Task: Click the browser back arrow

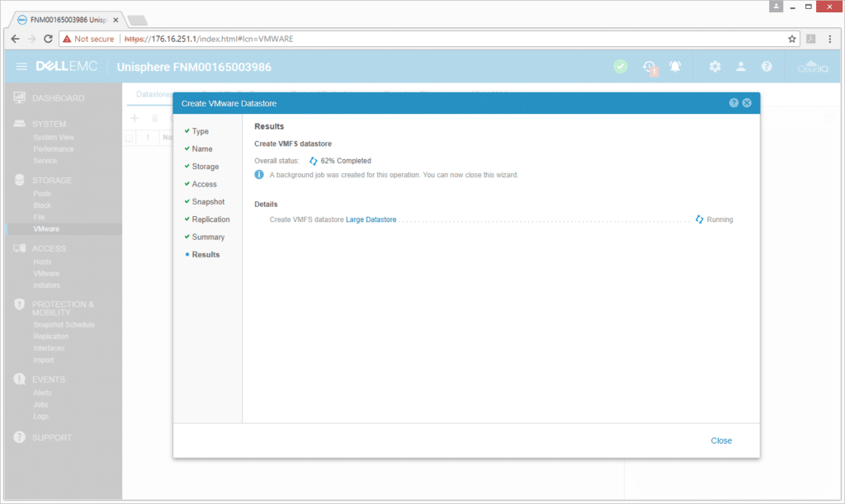Action: click(x=15, y=39)
